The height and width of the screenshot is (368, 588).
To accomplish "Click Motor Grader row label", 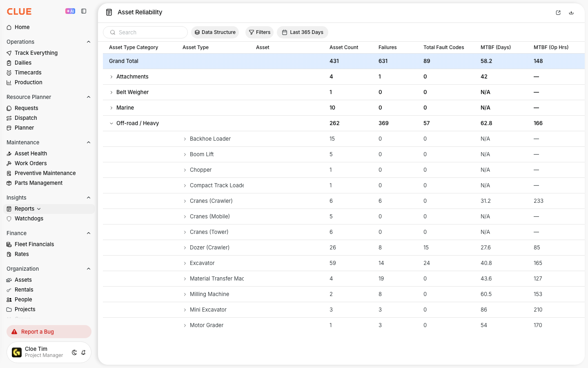I will (207, 325).
